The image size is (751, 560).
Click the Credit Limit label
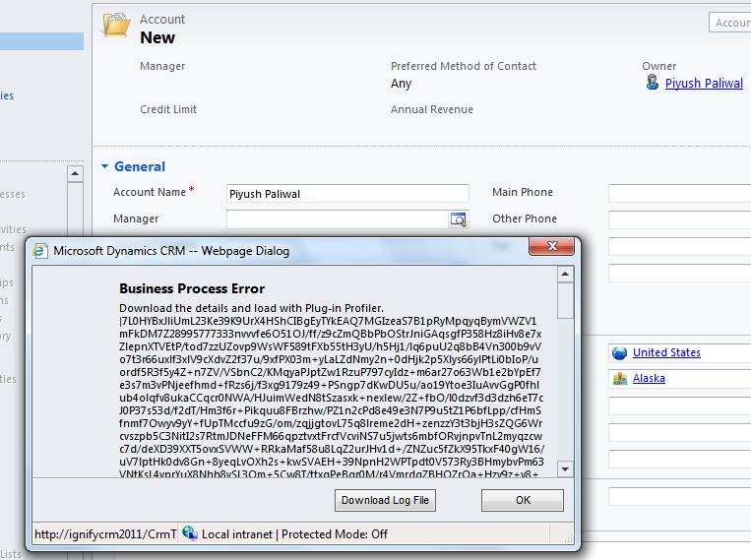pos(168,109)
